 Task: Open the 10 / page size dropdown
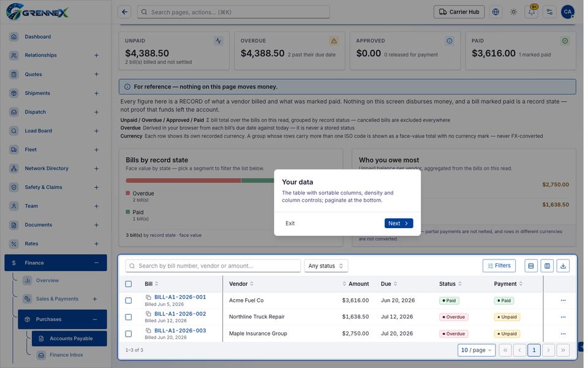pyautogui.click(x=477, y=350)
